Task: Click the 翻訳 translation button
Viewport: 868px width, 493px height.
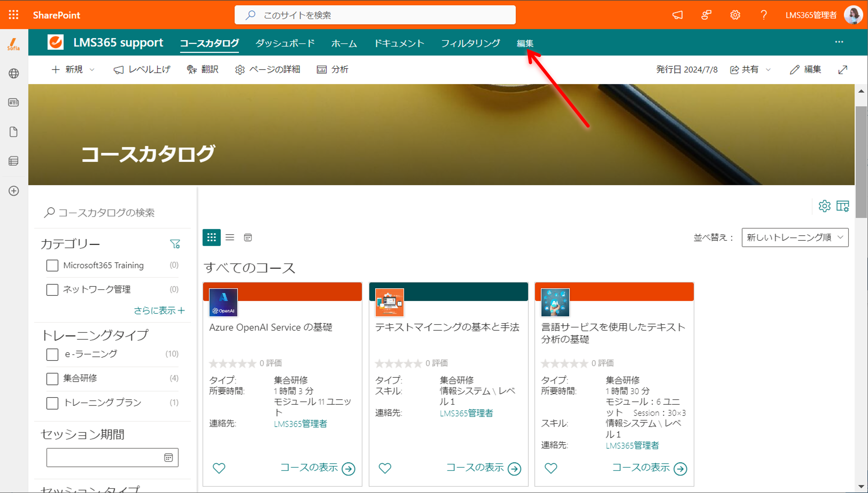Action: [x=202, y=69]
